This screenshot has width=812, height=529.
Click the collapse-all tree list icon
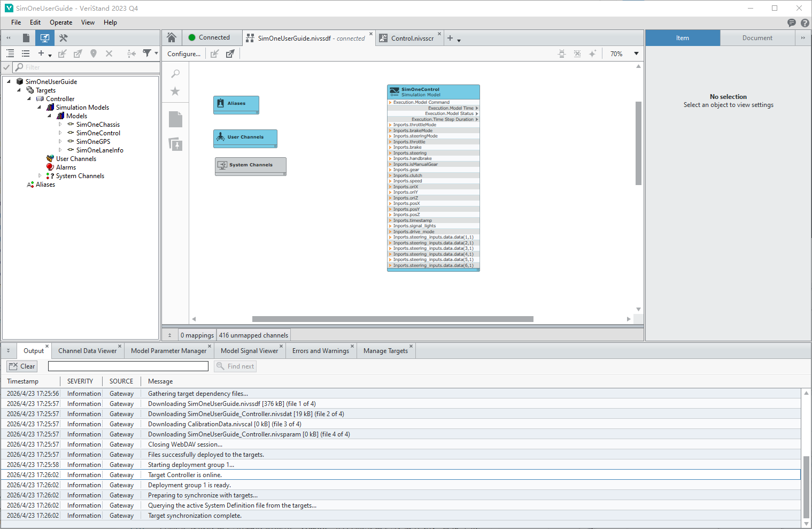26,53
